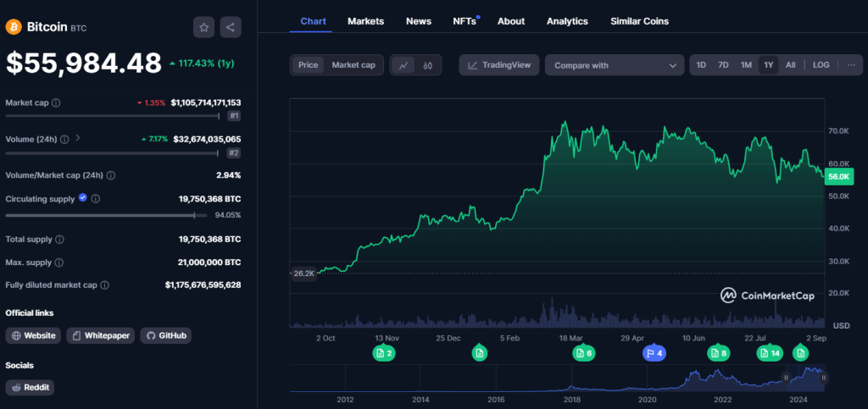
Task: Visit the official Website link
Action: point(33,335)
